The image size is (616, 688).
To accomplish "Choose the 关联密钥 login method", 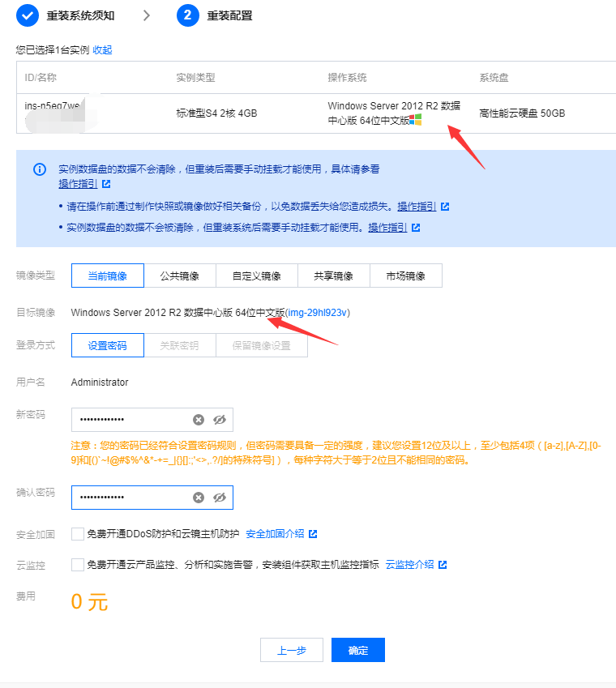I will click(x=180, y=345).
